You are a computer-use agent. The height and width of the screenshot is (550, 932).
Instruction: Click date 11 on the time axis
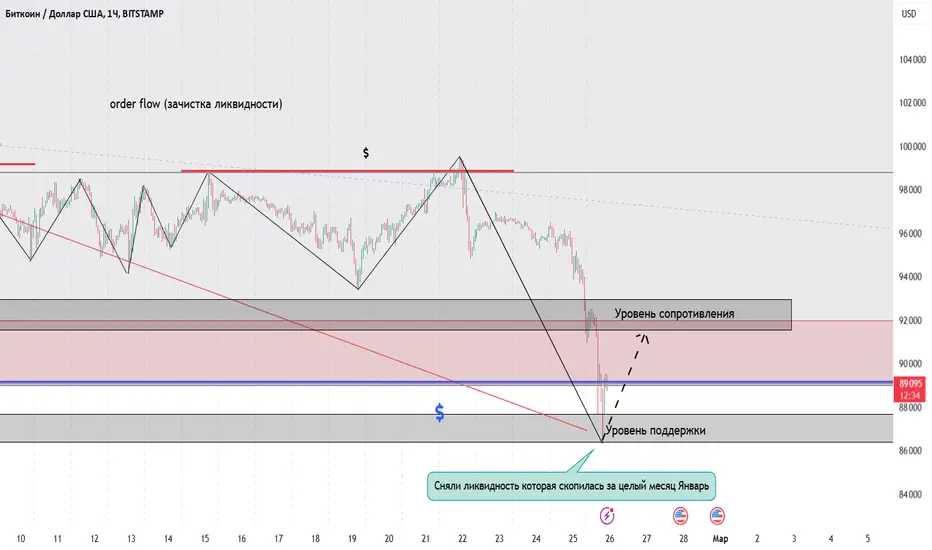[x=57, y=539]
